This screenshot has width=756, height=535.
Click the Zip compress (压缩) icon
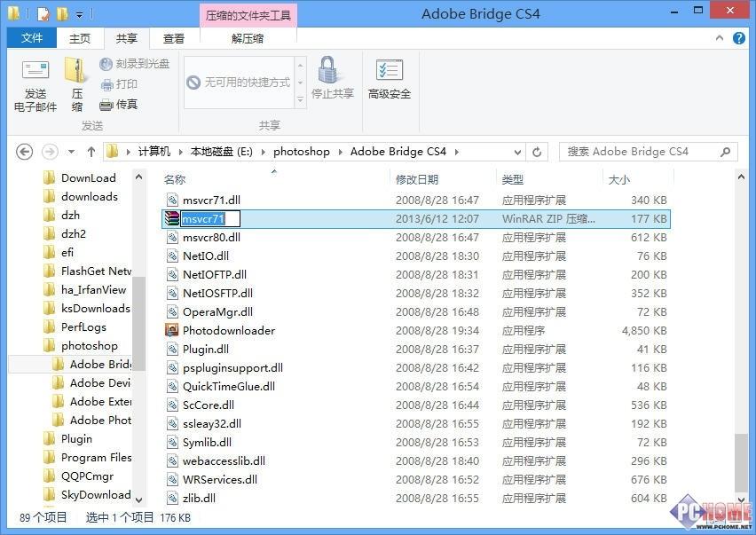click(x=76, y=71)
